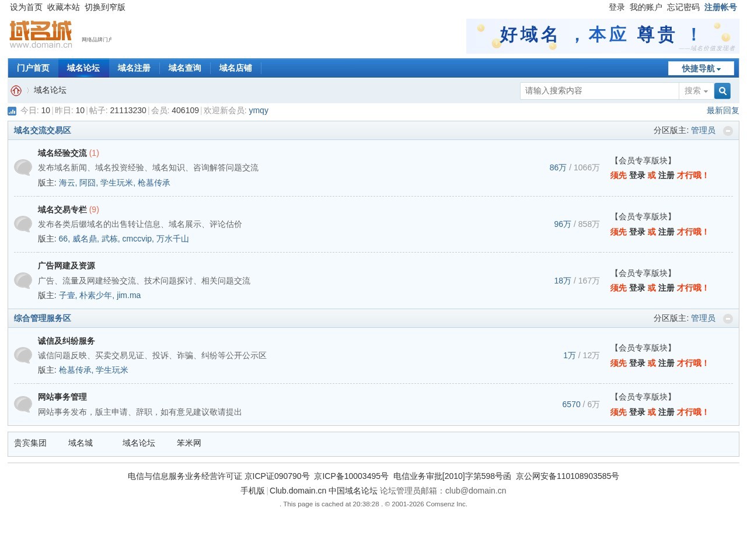Open the 搜索 type dropdown
This screenshot has height=560, width=747.
click(696, 91)
